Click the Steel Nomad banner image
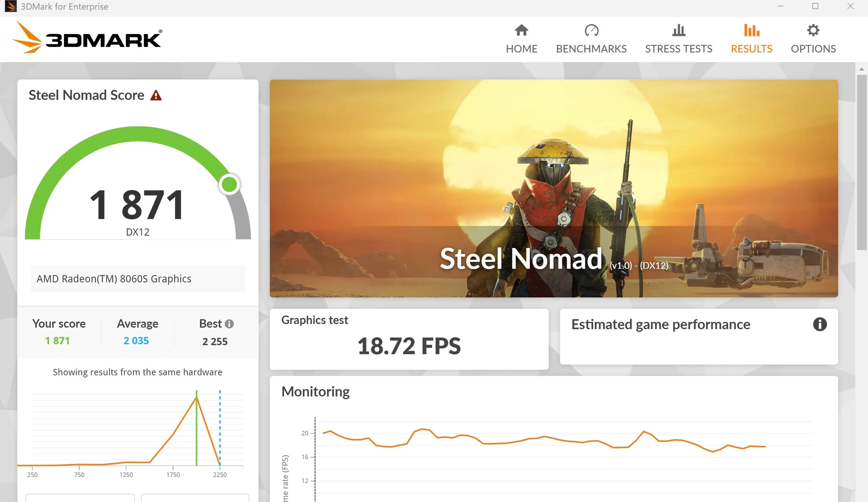The height and width of the screenshot is (502, 868). click(x=554, y=188)
